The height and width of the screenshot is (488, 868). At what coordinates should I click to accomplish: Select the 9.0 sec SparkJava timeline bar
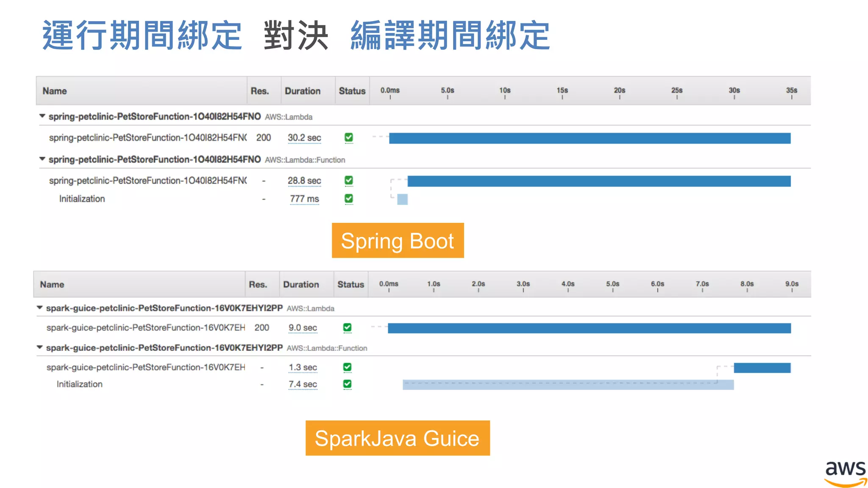[x=589, y=328]
